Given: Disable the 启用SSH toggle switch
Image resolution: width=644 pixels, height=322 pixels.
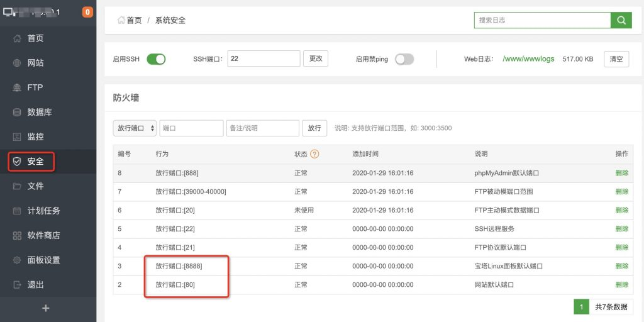Looking at the screenshot, I should pyautogui.click(x=156, y=59).
